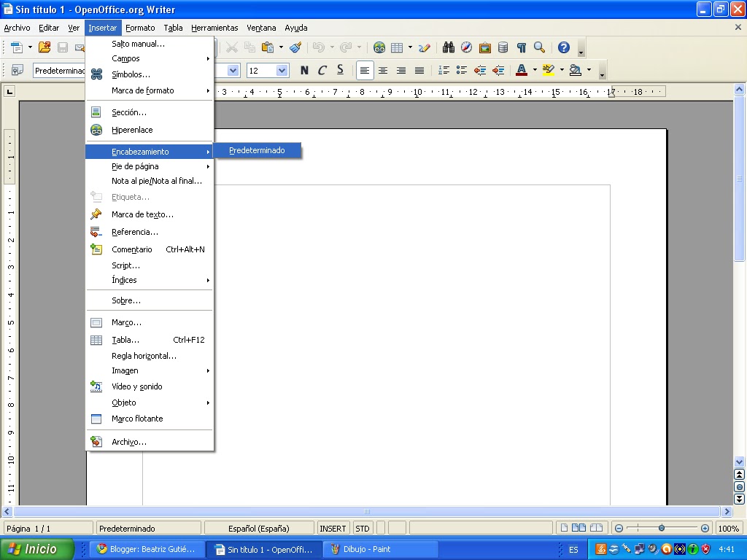The height and width of the screenshot is (560, 747).
Task: Click the Hyperlink globe toolbar icon
Action: click(379, 47)
